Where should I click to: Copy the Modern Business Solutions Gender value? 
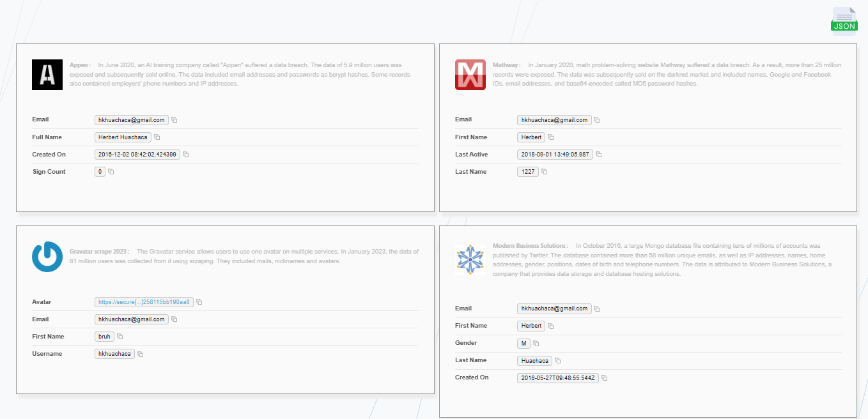(x=536, y=343)
